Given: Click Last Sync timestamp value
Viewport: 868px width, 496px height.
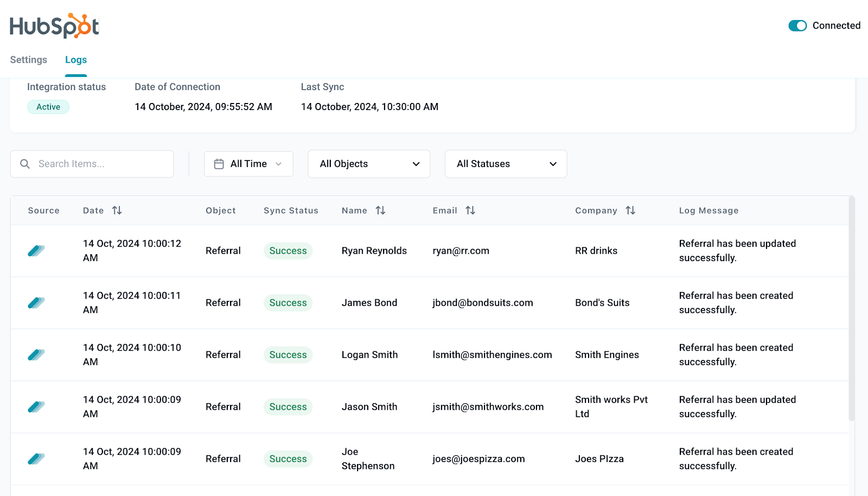Looking at the screenshot, I should [x=370, y=107].
